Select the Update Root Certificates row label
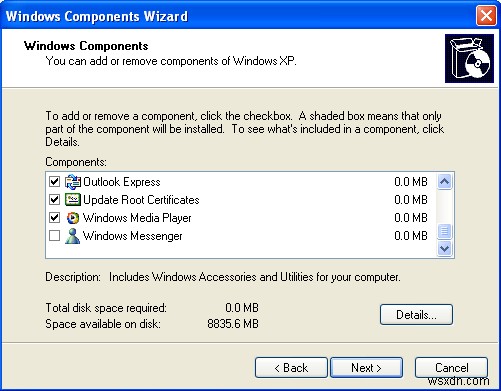 141,200
